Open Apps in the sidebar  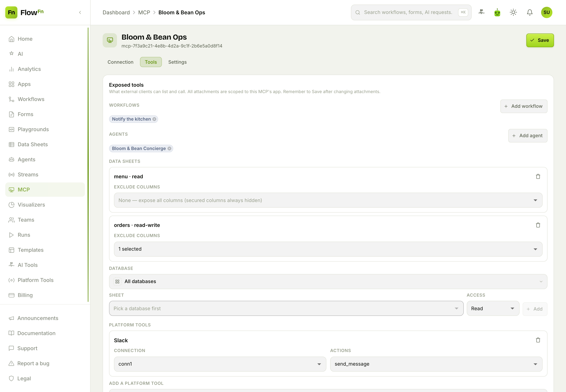(x=45, y=84)
